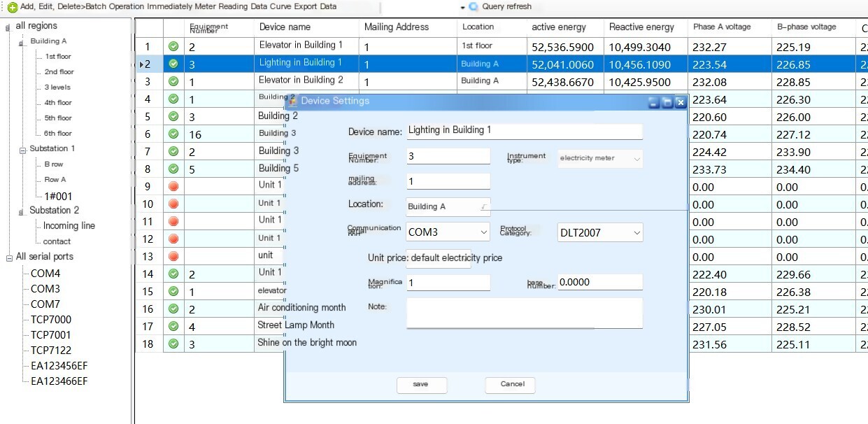Open the Instrument type dropdown
The image size is (868, 424).
[636, 158]
